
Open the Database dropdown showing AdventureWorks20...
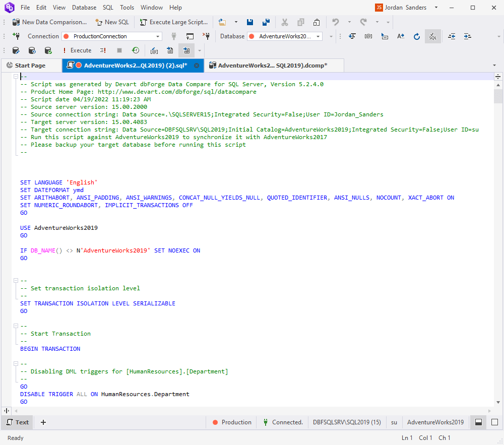[318, 36]
